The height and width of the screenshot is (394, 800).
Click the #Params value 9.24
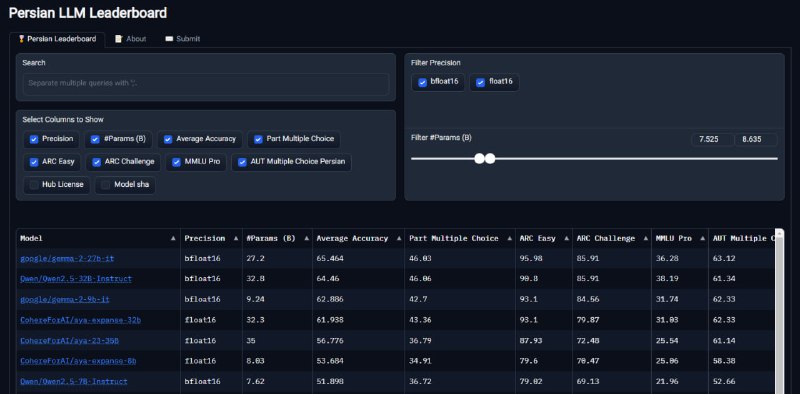(255, 300)
